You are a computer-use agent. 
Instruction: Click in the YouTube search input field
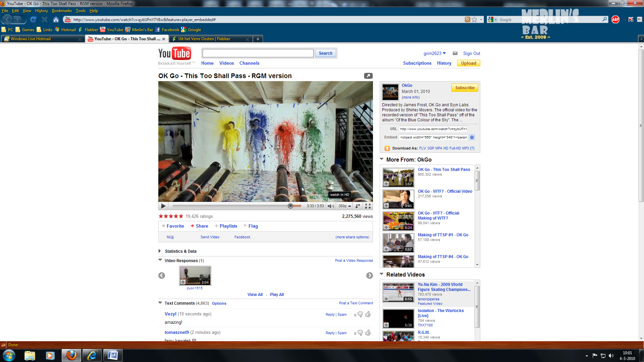258,53
